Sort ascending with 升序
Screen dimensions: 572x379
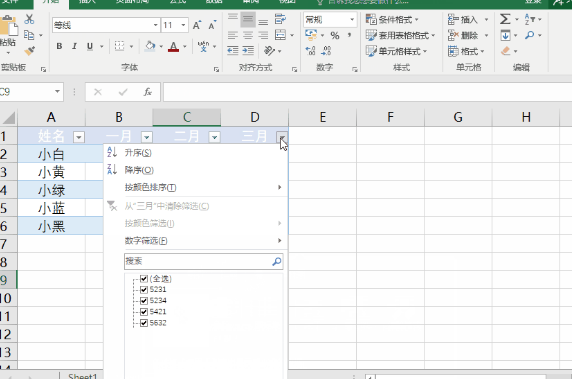click(x=196, y=153)
